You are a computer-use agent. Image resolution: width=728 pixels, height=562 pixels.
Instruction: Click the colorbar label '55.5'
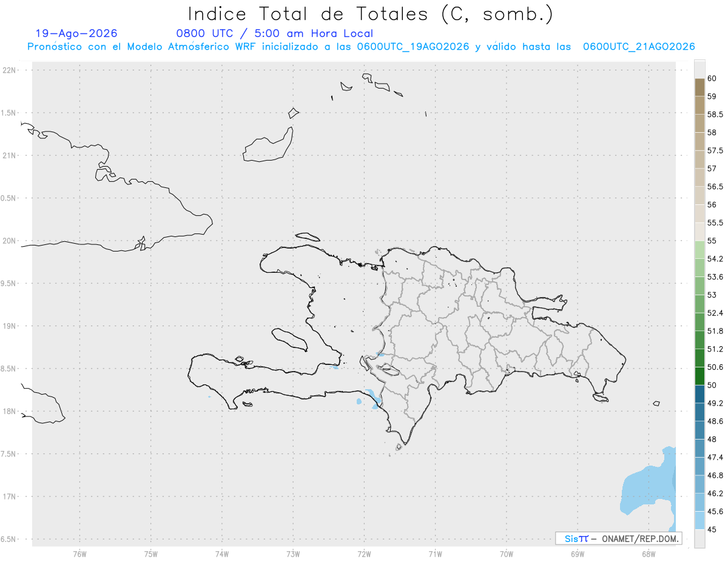coord(715,223)
